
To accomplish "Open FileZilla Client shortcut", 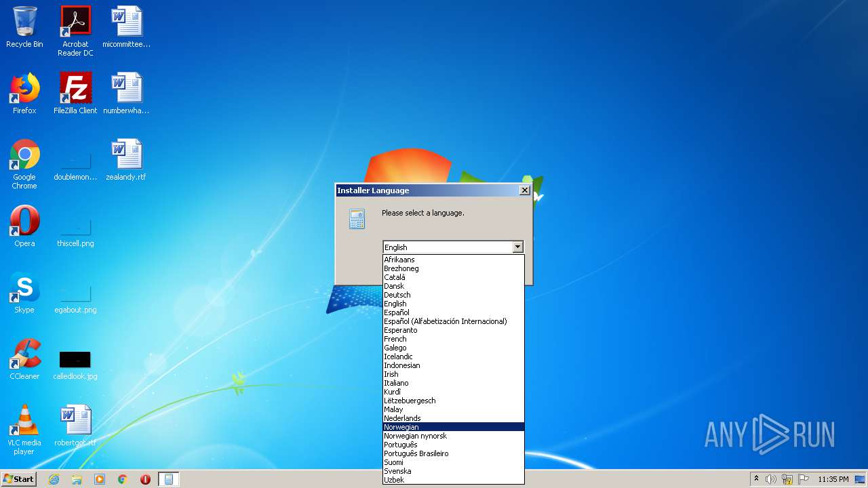I will 75,94.
